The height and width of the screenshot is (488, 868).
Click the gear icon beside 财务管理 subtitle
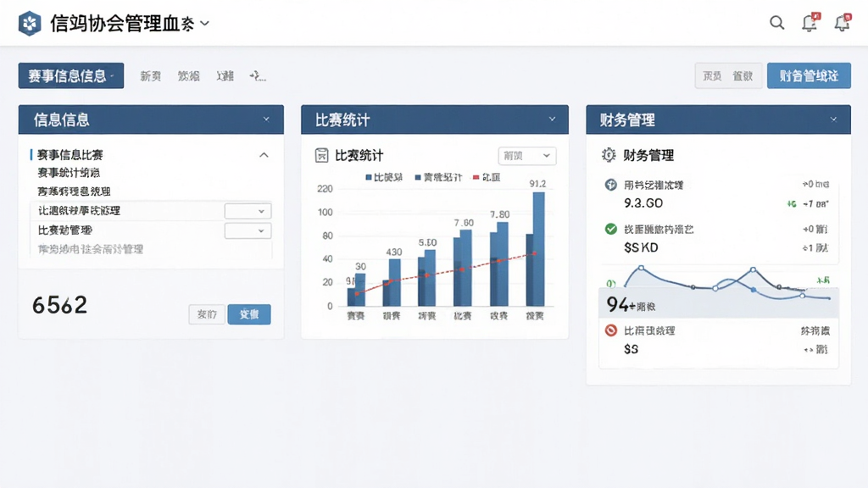[x=609, y=155]
